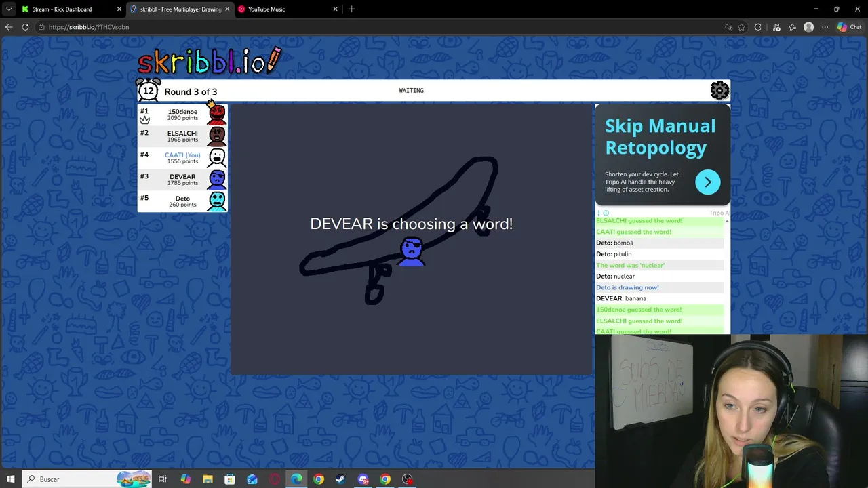Click DEVEAR's blue avatar in player list
Image resolution: width=868 pixels, height=488 pixels.
click(216, 180)
